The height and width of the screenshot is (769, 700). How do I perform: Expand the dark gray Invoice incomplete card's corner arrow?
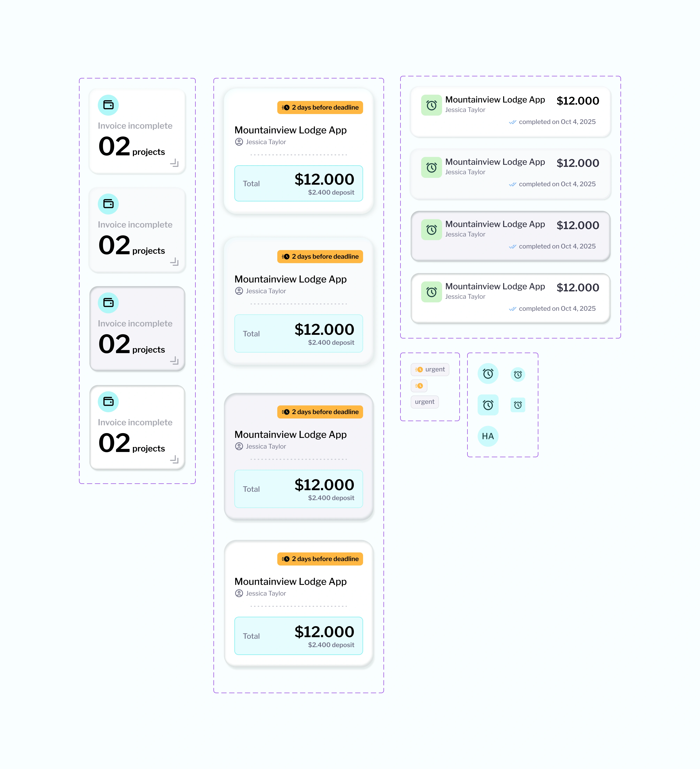click(174, 360)
